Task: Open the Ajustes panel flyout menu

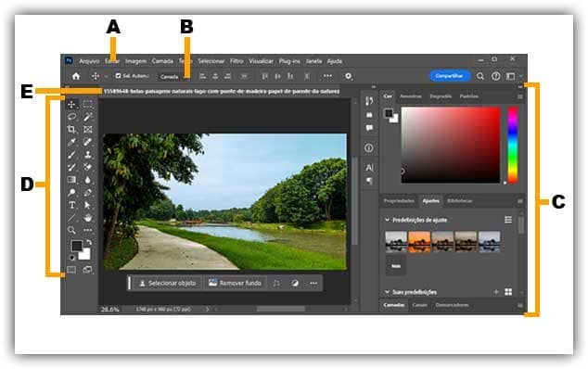Action: 519,201
